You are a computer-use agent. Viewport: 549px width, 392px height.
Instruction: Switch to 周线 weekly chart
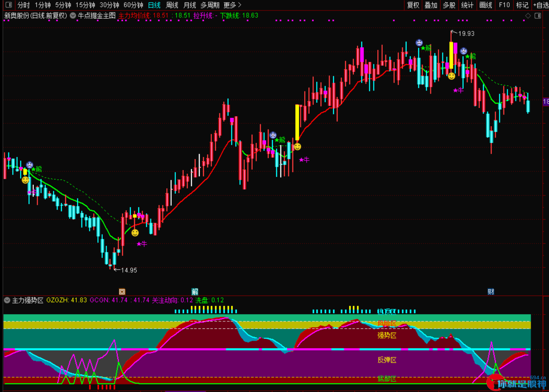(172, 5)
